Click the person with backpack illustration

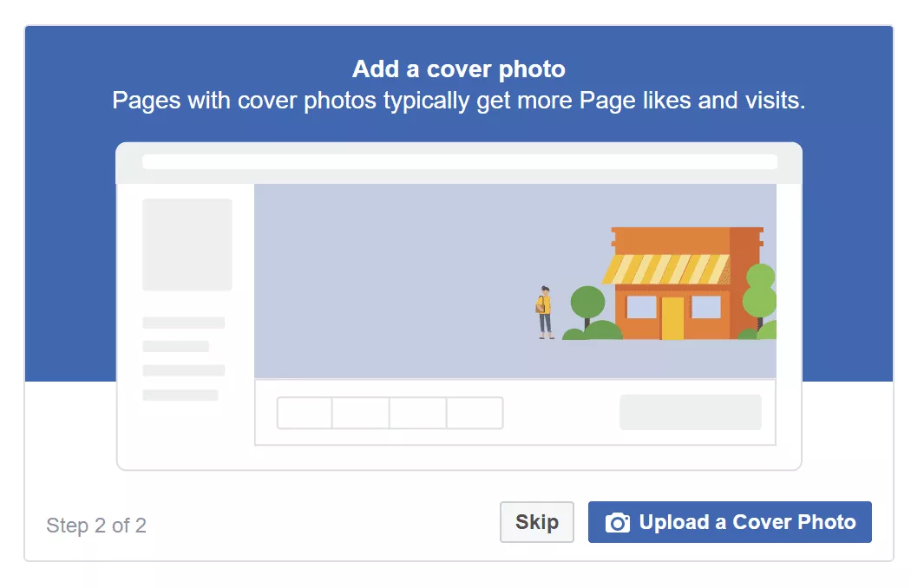click(x=545, y=311)
